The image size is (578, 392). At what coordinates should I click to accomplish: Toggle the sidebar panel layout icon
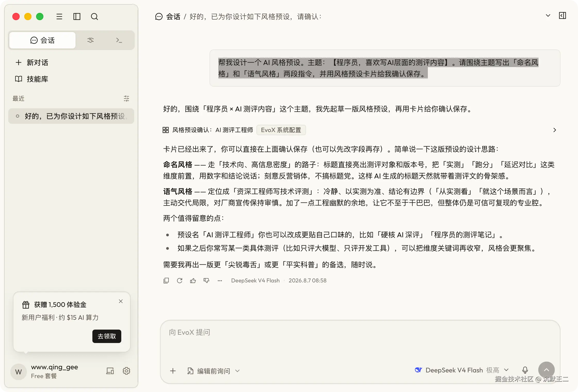77,17
